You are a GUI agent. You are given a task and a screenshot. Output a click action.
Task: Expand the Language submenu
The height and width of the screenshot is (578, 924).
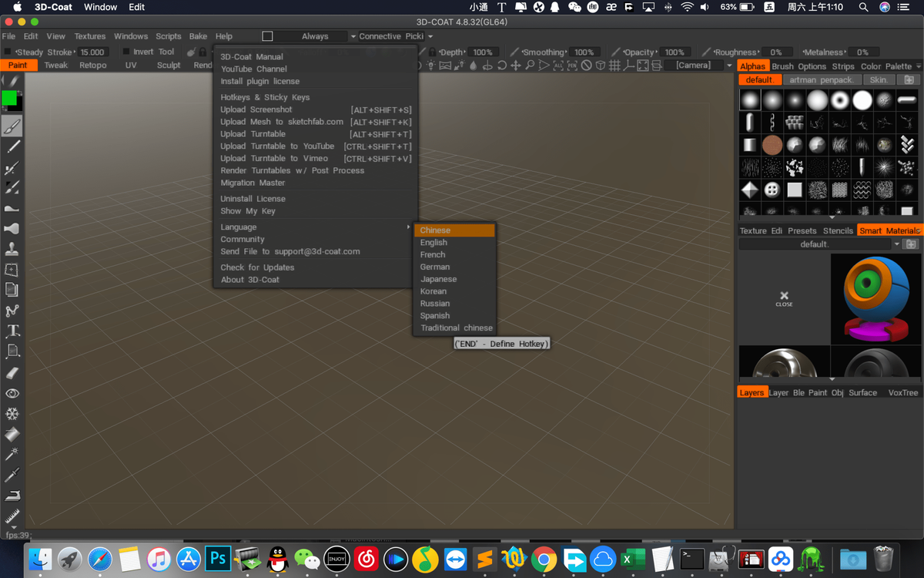pos(316,227)
